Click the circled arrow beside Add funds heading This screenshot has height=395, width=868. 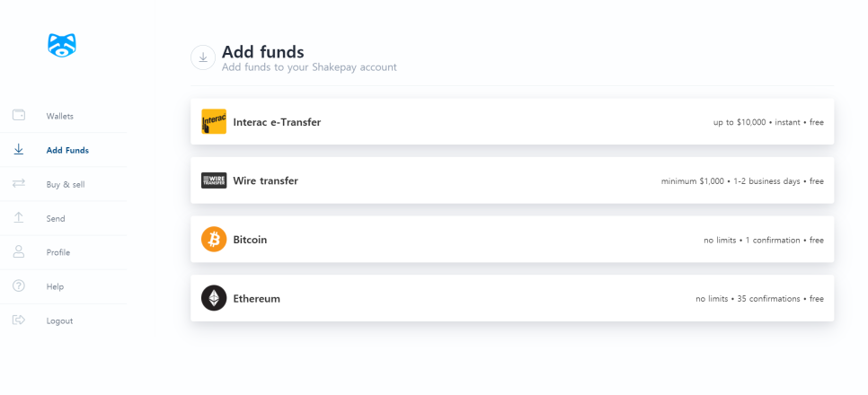203,57
